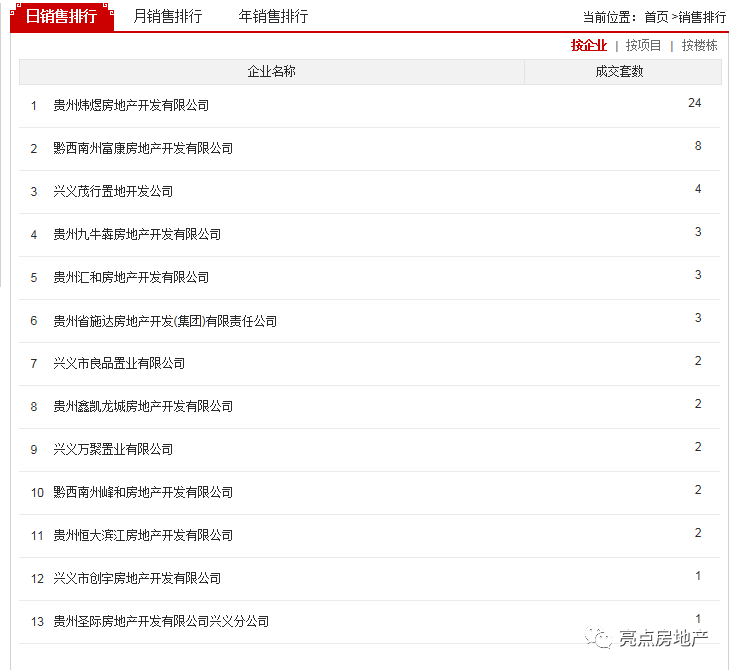
Task: Click rank number 3 in the list
Action: [34, 192]
